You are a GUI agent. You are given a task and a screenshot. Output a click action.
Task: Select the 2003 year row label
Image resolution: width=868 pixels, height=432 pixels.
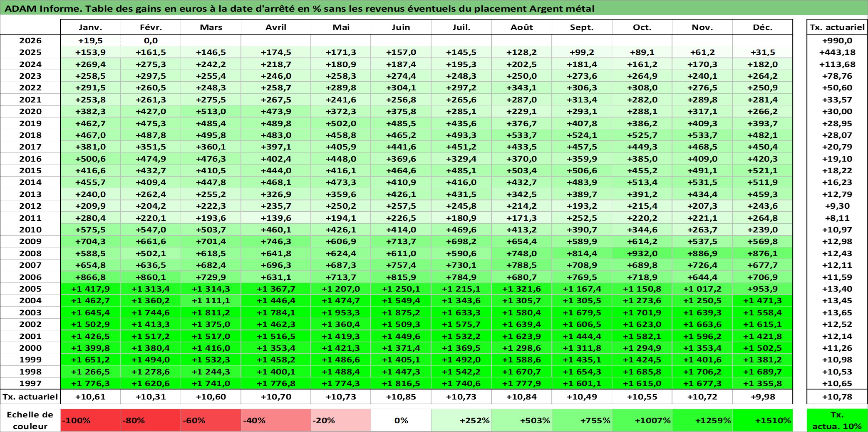point(30,312)
